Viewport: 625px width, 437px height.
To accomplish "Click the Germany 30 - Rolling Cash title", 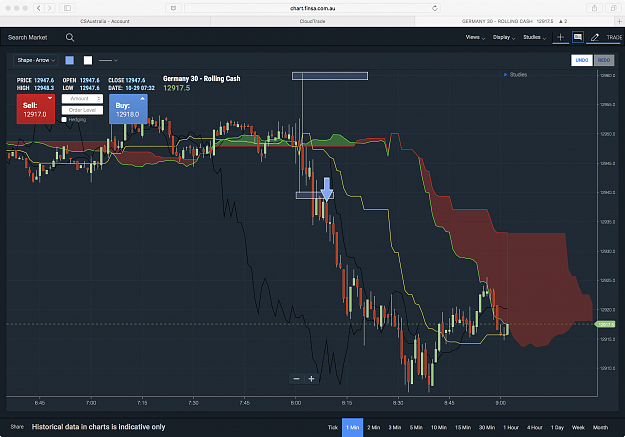I will pos(202,79).
